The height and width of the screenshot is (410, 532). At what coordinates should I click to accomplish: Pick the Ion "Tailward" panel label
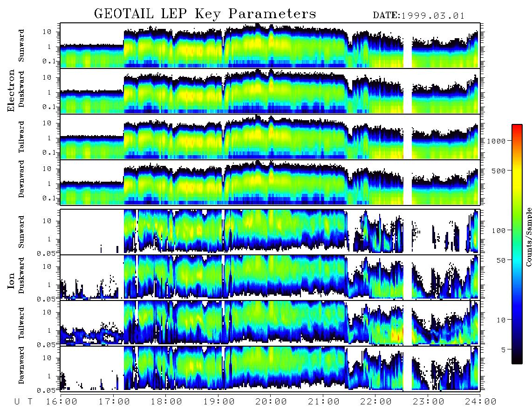click(21, 323)
